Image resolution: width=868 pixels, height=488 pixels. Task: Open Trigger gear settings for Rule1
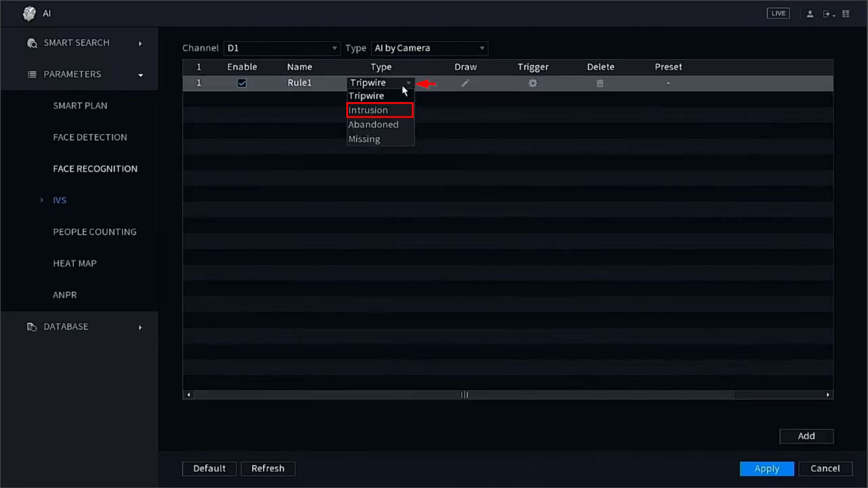533,83
